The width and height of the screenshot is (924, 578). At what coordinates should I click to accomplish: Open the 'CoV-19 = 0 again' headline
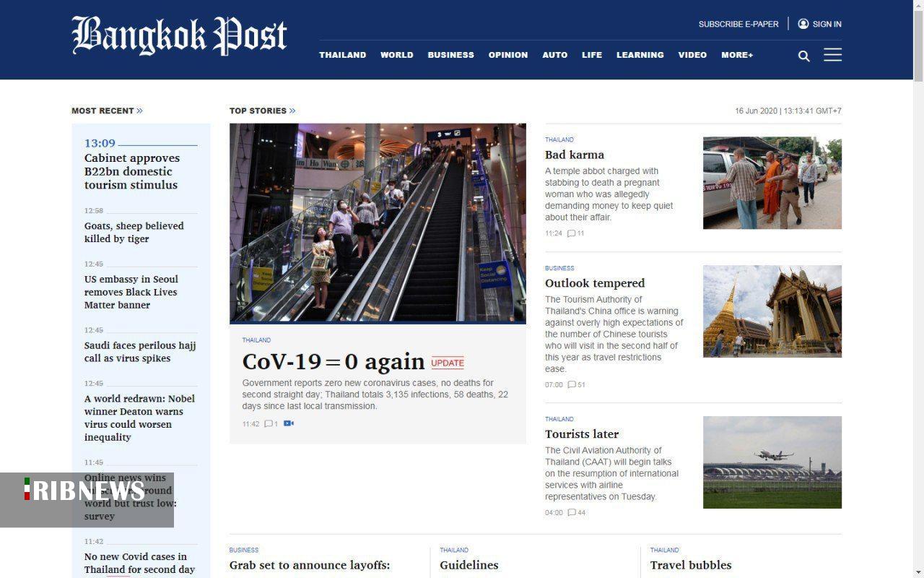coord(333,361)
